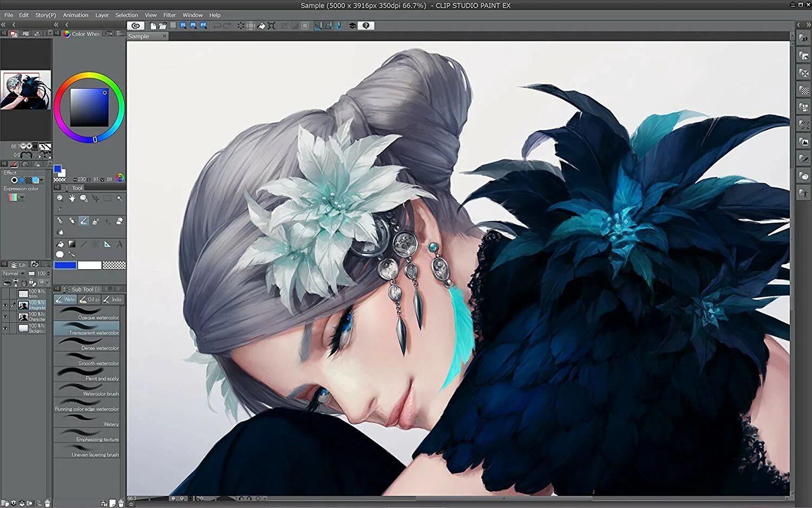Select the Zoom tool in the Tool panel
The height and width of the screenshot is (508, 812).
(60, 199)
